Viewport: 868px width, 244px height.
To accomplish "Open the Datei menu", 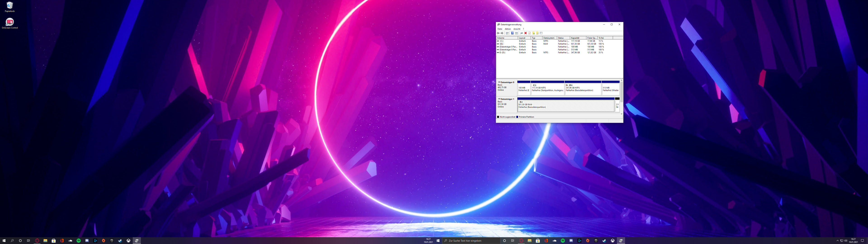I will [500, 29].
